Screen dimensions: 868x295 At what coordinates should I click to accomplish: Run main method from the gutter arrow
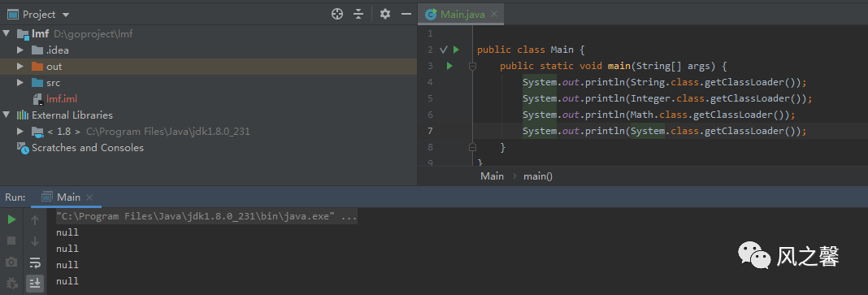coord(449,66)
